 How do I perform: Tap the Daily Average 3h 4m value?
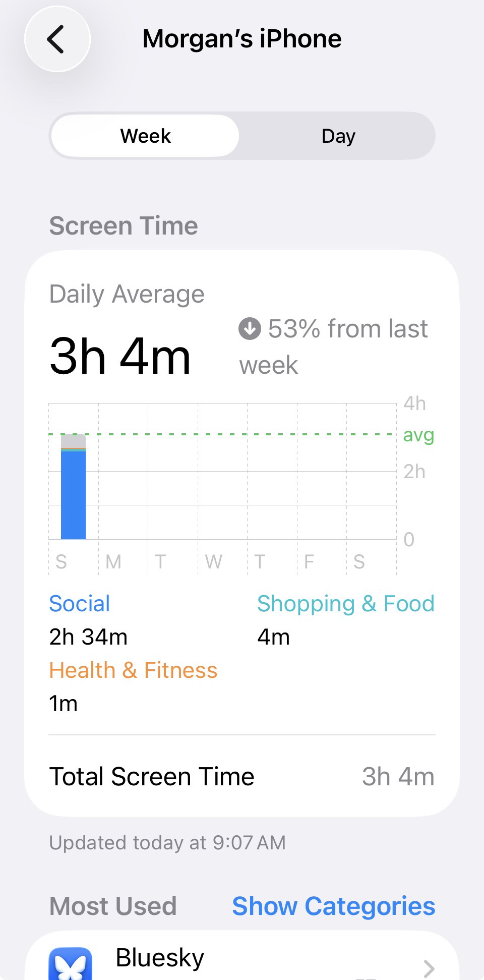(120, 357)
